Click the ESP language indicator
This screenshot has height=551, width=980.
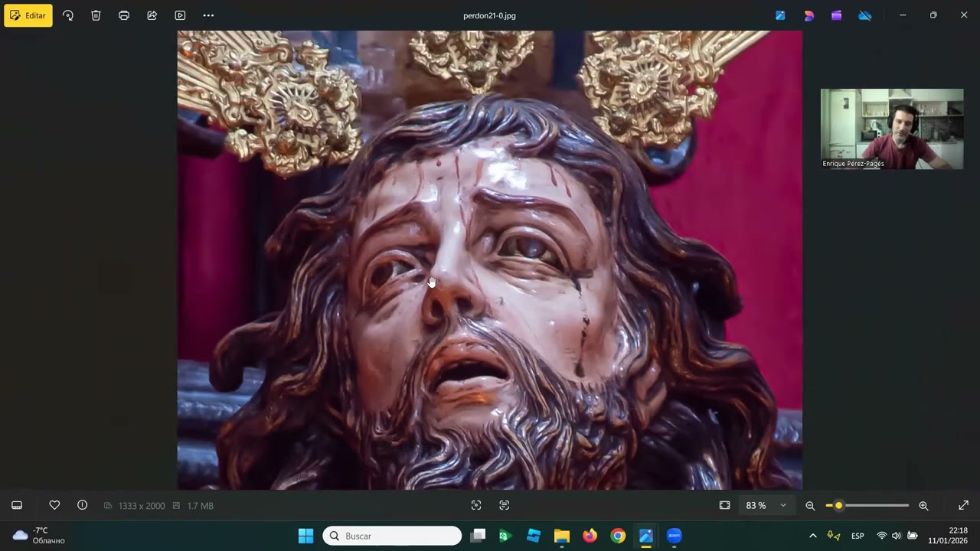click(857, 536)
